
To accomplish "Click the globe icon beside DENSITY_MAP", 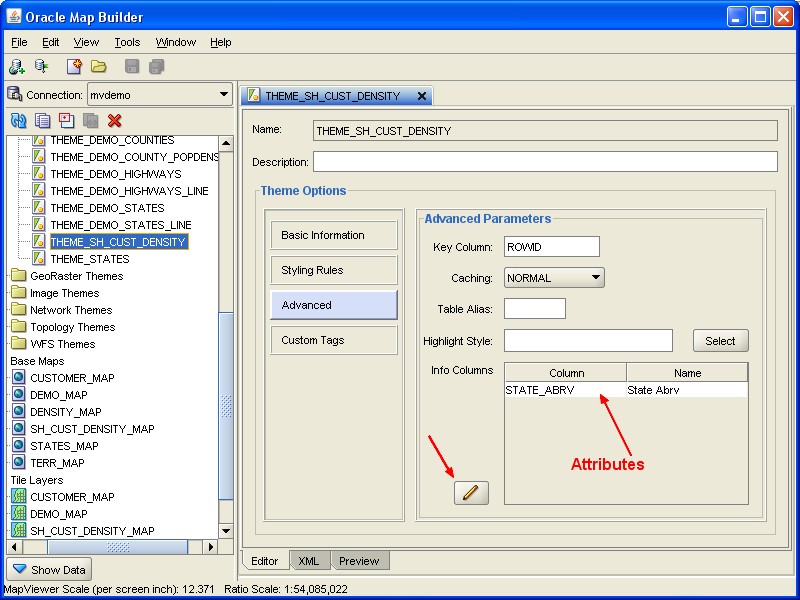I will (19, 411).
